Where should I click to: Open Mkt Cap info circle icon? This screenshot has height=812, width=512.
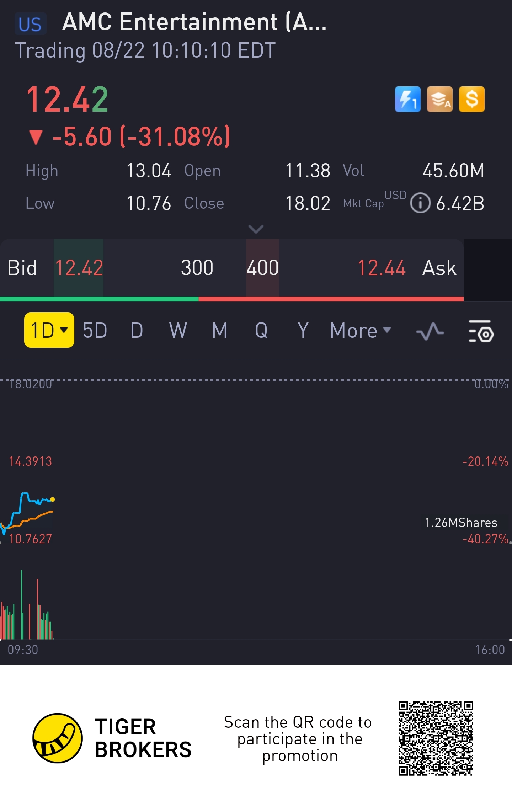coord(420,203)
